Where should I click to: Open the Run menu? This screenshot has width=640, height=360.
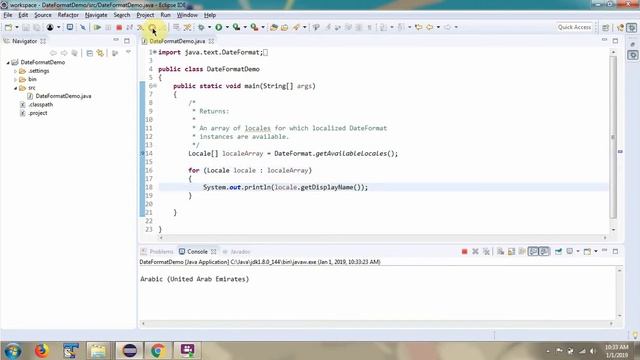165,15
